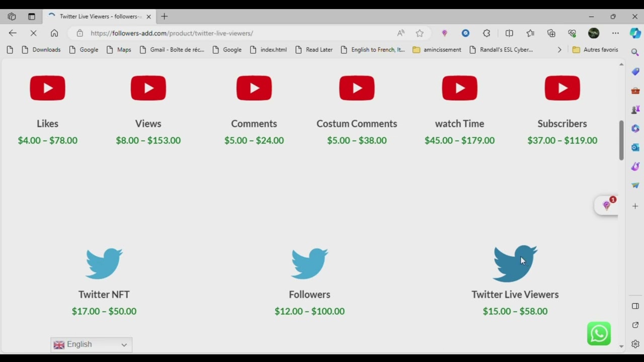This screenshot has width=644, height=362.
Task: Open the English language dropdown
Action: click(x=91, y=344)
